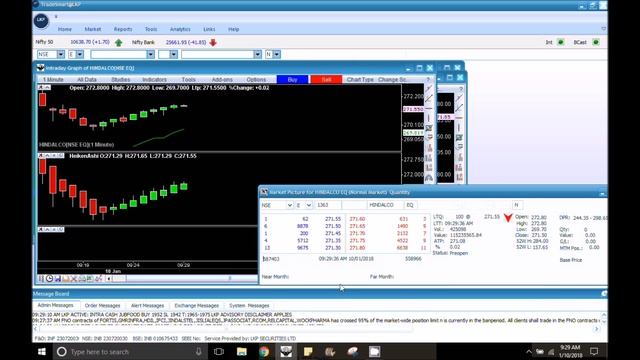640x360 pixels.
Task: Open the Studies chart menu
Action: coord(120,80)
